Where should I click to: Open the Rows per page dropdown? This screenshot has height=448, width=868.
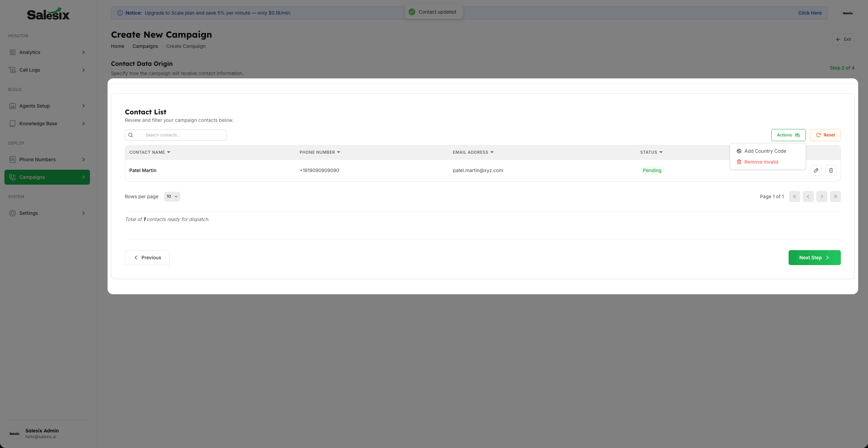(172, 197)
